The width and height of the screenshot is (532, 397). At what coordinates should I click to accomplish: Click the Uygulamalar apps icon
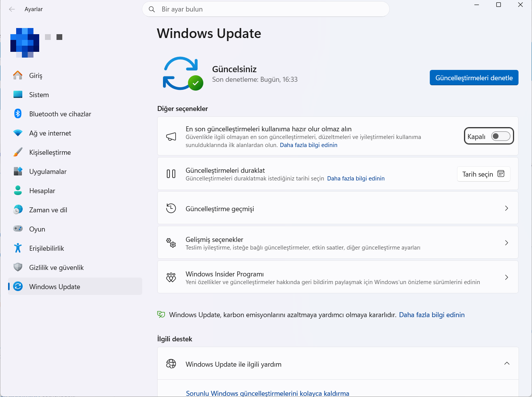pos(18,171)
